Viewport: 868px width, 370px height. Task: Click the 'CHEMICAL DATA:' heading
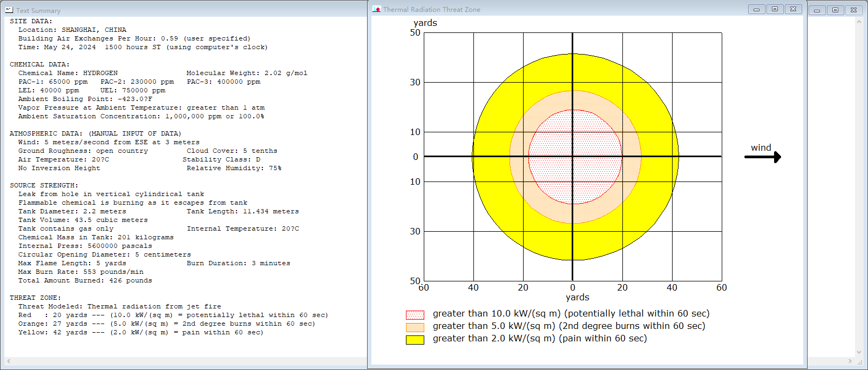pos(40,64)
